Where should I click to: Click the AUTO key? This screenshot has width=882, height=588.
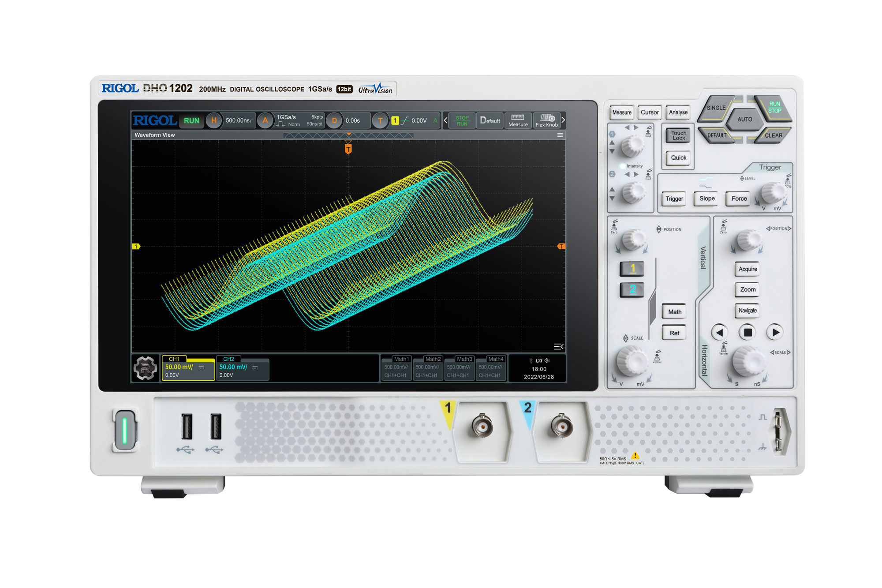[745, 119]
